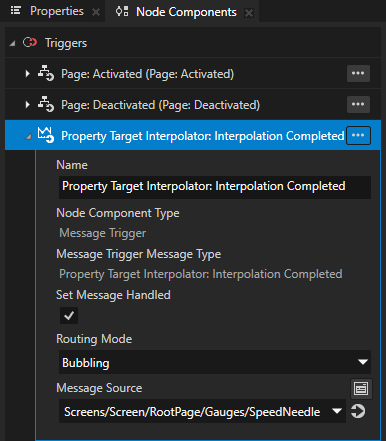This screenshot has width=386, height=441.
Task: Click the Message Trigger Message Type label
Action: click(139, 254)
